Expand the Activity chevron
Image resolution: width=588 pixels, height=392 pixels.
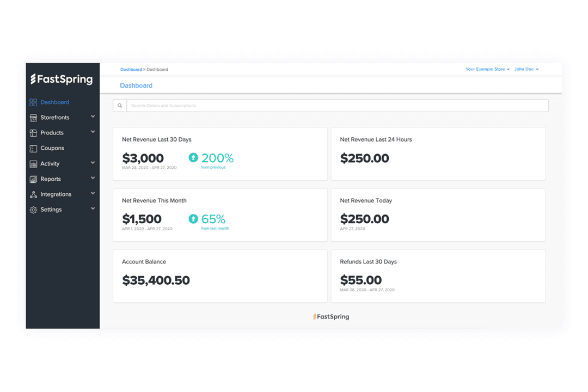point(93,163)
